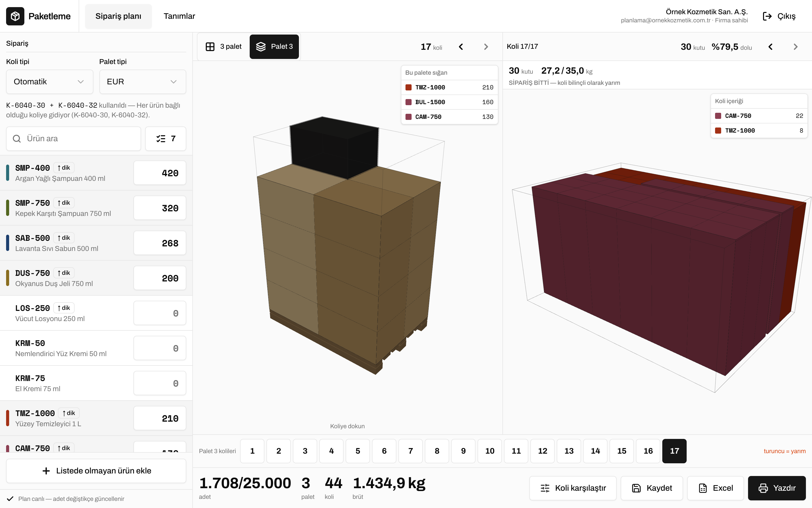Toggle dik orientation for LOS-250
This screenshot has height=508, width=812.
coord(64,308)
